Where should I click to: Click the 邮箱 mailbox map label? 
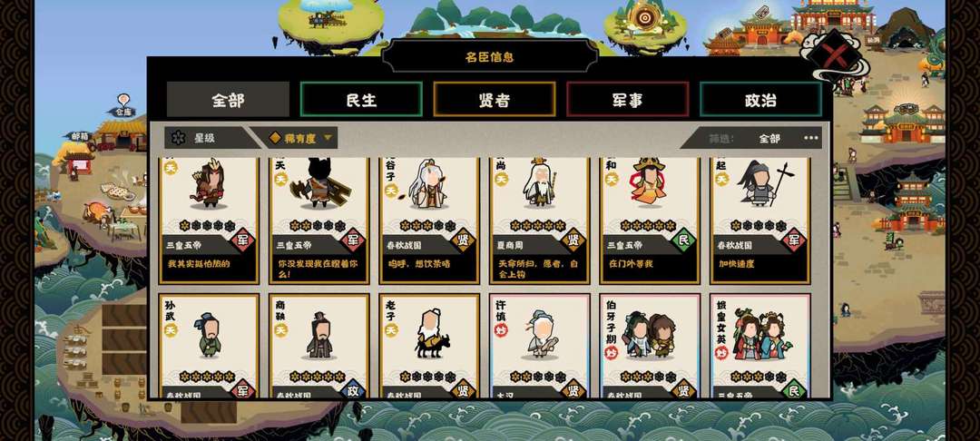pyautogui.click(x=79, y=135)
